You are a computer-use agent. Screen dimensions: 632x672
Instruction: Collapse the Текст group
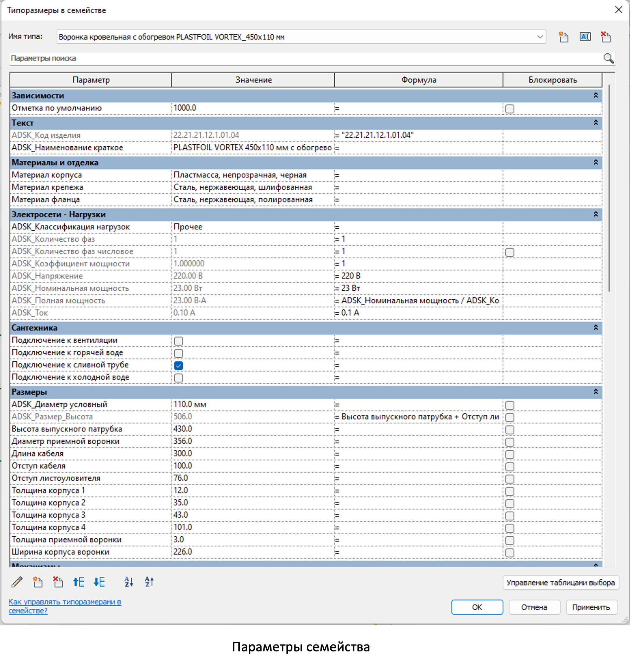[x=595, y=122]
